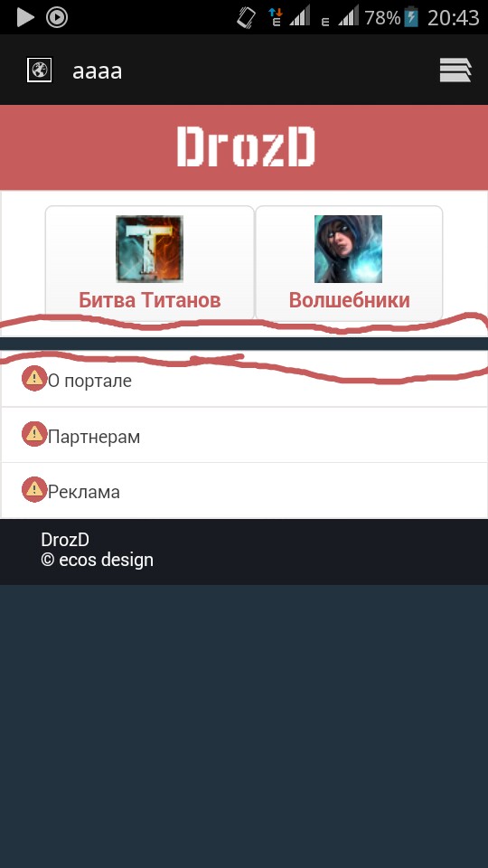
Task: Tap the battery charging indicator
Action: coord(411,18)
